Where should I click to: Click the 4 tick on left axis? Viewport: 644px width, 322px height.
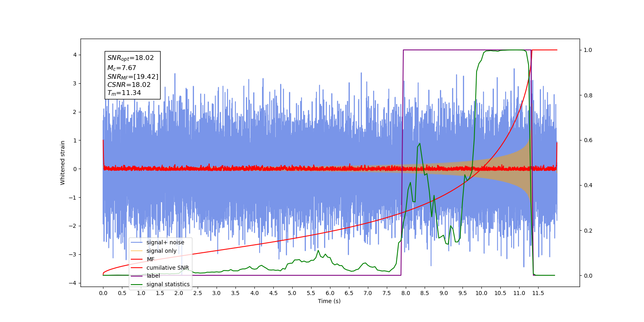[x=74, y=55]
